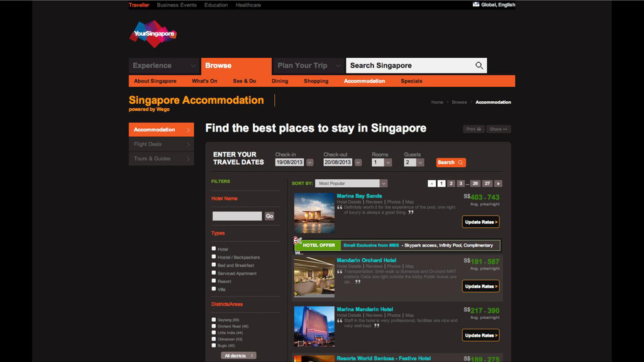Screen dimensions: 644x362
Task: Open See & Do menu item
Action: coord(245,81)
